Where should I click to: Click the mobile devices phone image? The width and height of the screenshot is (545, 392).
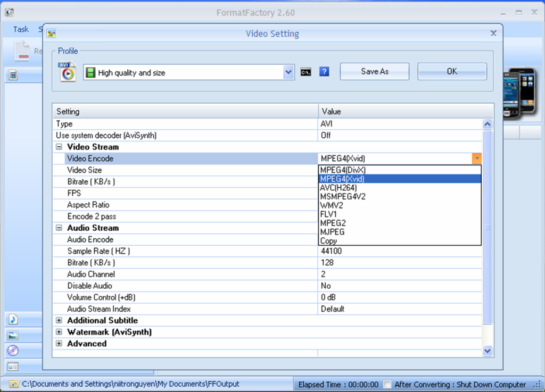tap(519, 93)
